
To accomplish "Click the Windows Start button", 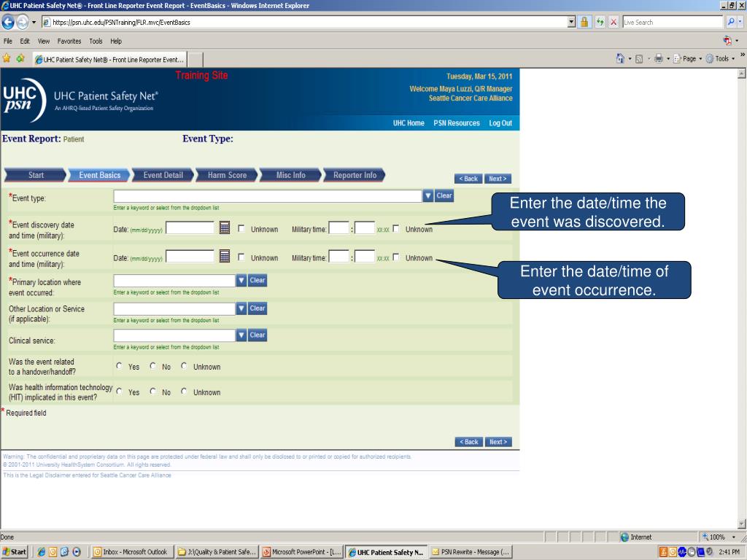I will (x=15, y=552).
